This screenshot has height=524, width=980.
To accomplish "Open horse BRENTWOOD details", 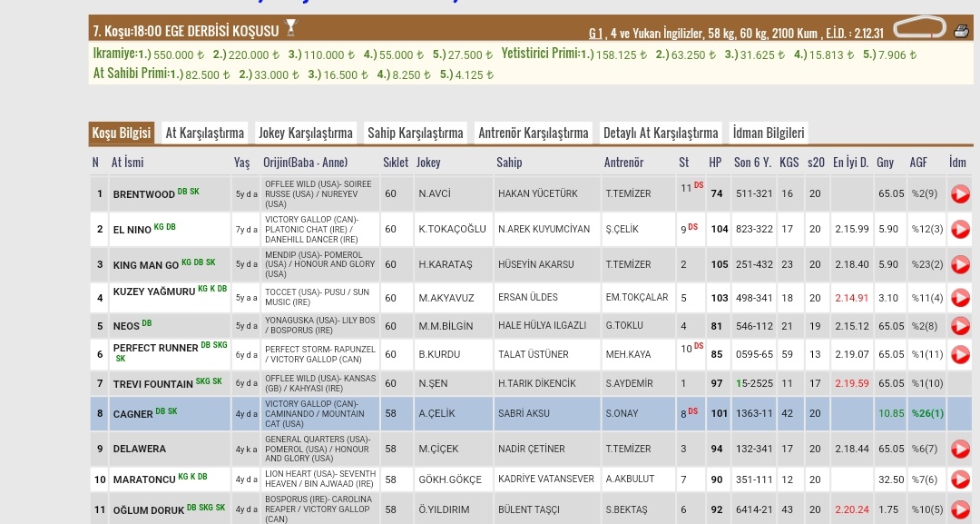I will point(143,194).
